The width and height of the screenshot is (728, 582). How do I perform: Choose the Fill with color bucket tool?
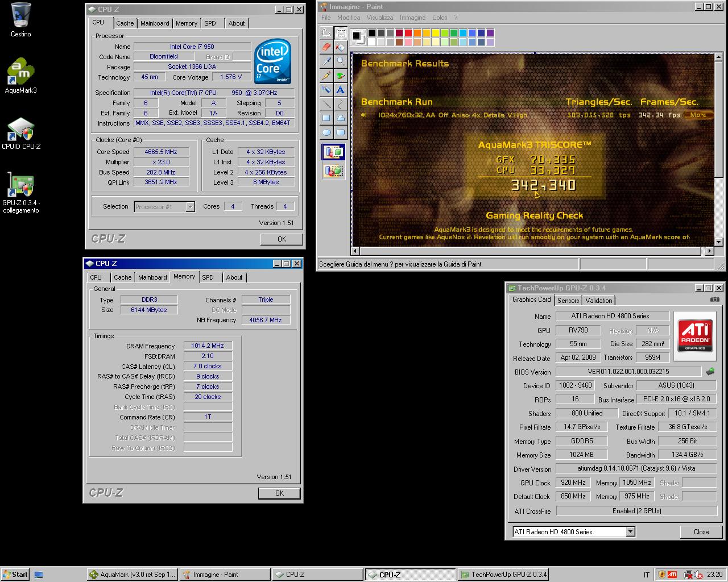(341, 47)
